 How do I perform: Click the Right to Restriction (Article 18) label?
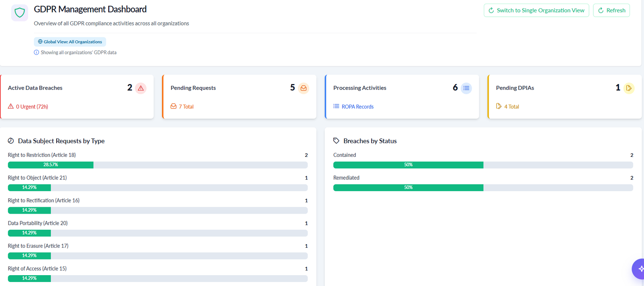tap(42, 155)
